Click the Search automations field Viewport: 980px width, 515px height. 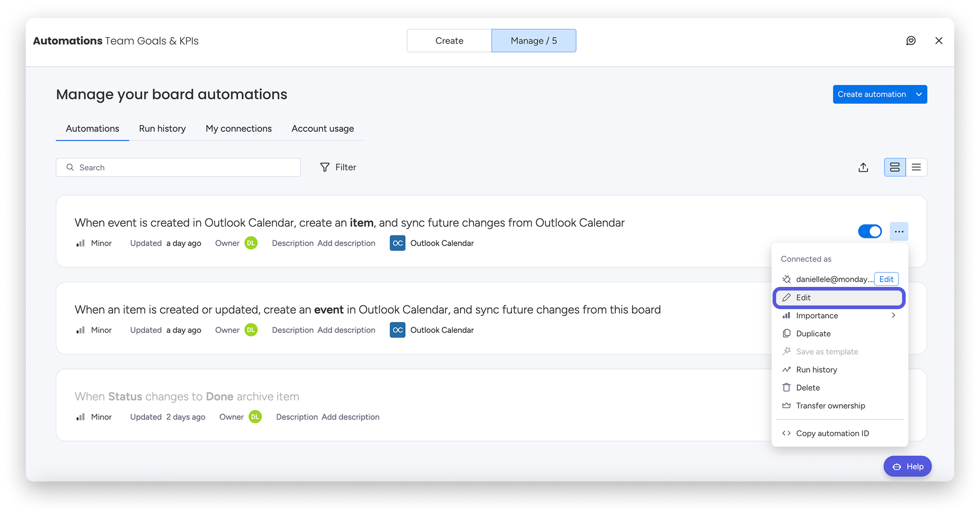pos(178,167)
